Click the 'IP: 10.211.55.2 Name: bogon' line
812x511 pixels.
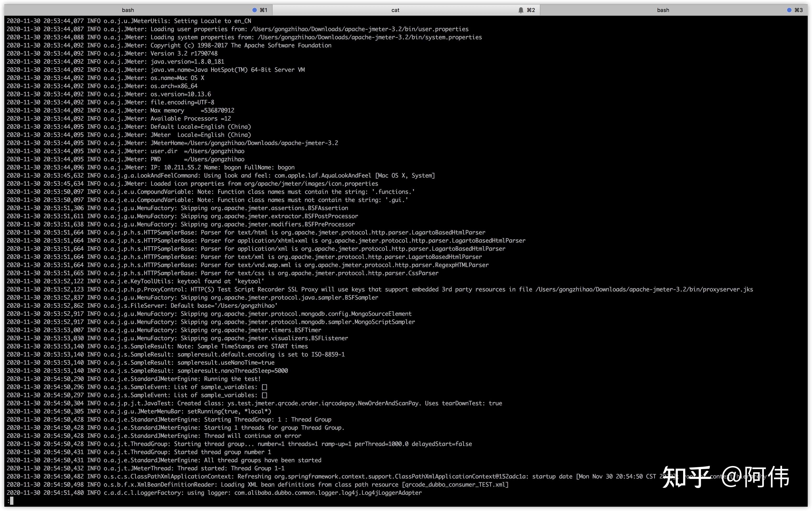pos(150,167)
